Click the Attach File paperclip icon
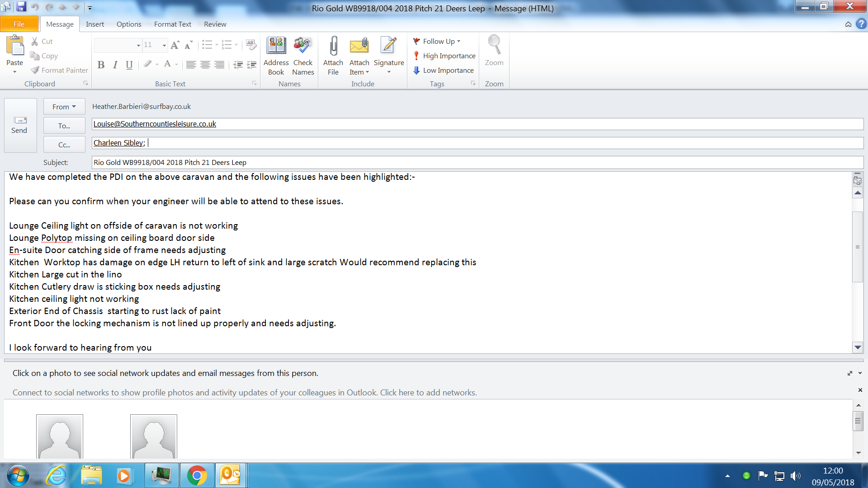 pyautogui.click(x=333, y=47)
